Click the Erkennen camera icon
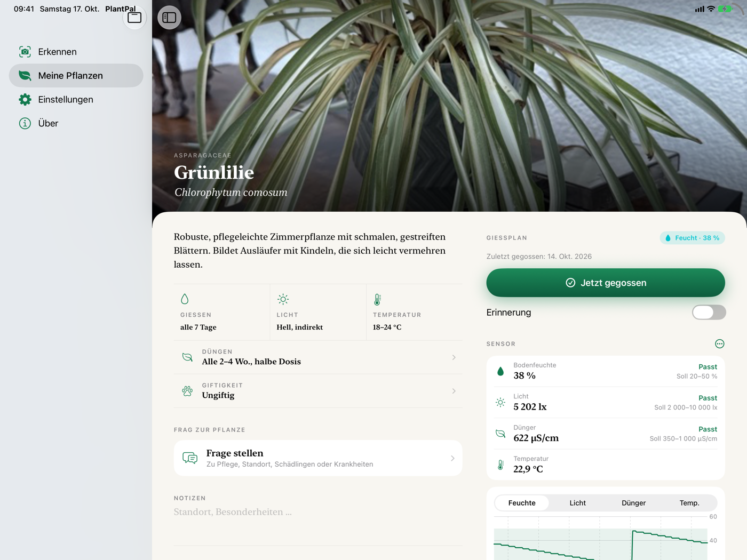The height and width of the screenshot is (560, 747). click(25, 52)
